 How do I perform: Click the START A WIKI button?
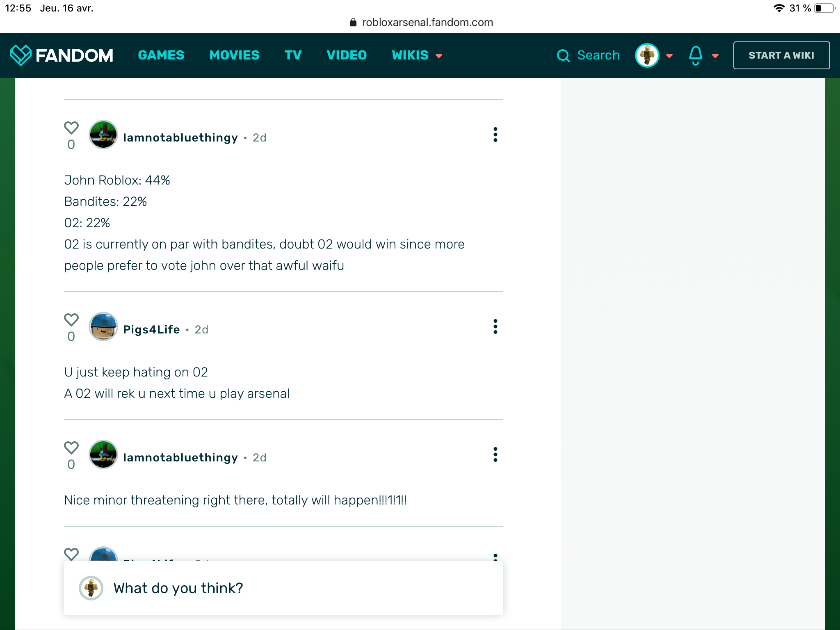point(781,55)
